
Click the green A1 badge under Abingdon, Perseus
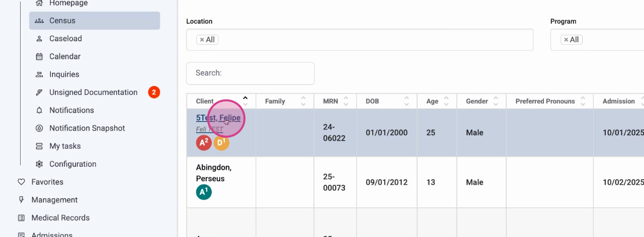(x=204, y=192)
